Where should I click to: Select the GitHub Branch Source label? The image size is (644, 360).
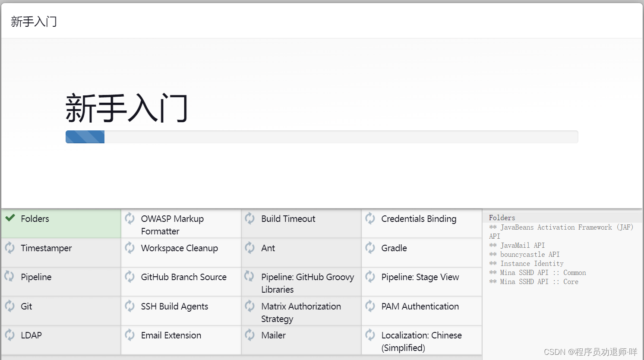click(184, 277)
